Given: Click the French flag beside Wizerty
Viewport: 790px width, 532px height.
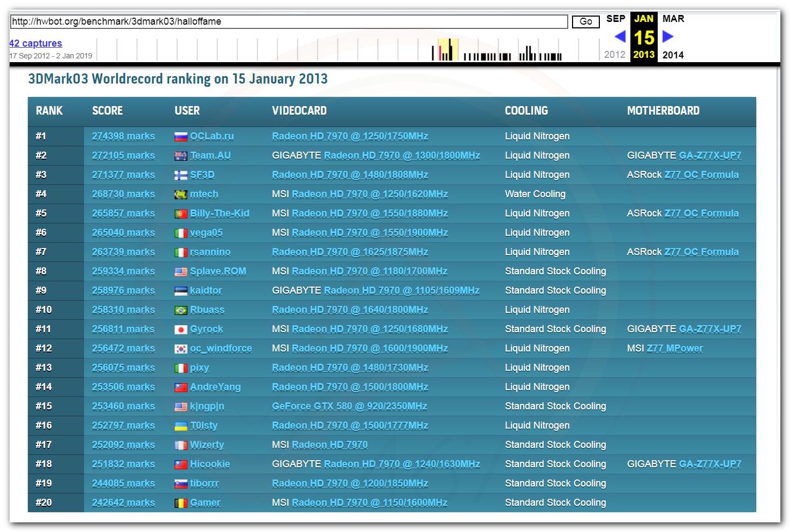Looking at the screenshot, I should 181,445.
